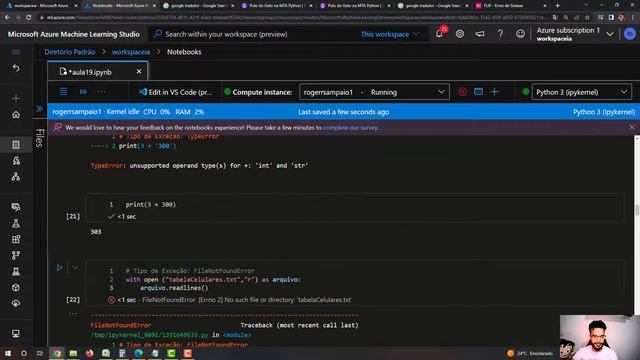Click Kernel idle status text
Screen dimensions: 640x360
click(123, 112)
